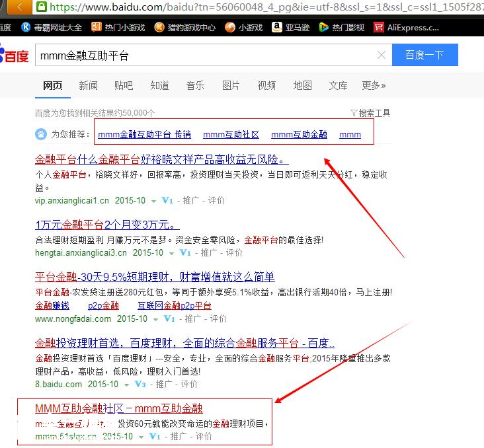The image size is (484, 448).
Task: Open suggestion mmm金融互助平台 传销
Action: pyautogui.click(x=144, y=135)
